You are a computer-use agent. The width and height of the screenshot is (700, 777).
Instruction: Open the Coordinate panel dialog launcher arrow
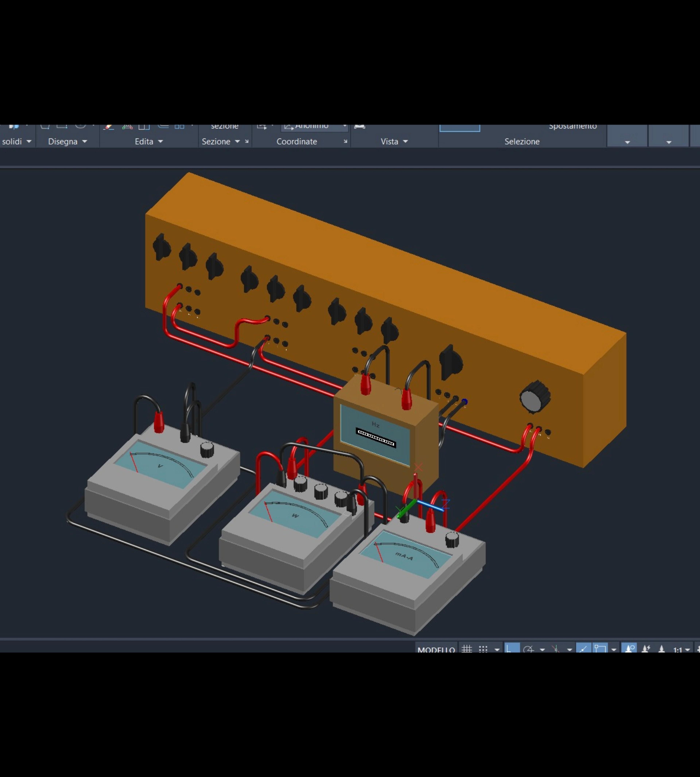tap(345, 142)
